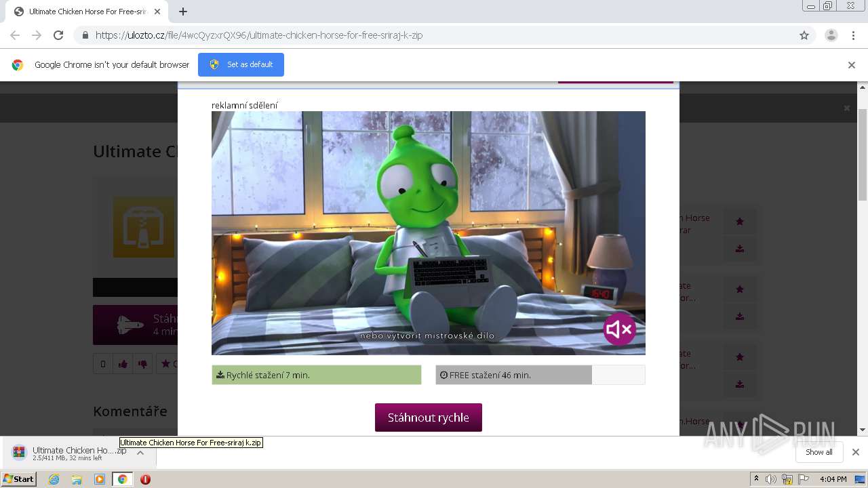Image resolution: width=868 pixels, height=488 pixels.
Task: Close the Ultimate Chicken Horse tab
Action: (157, 12)
